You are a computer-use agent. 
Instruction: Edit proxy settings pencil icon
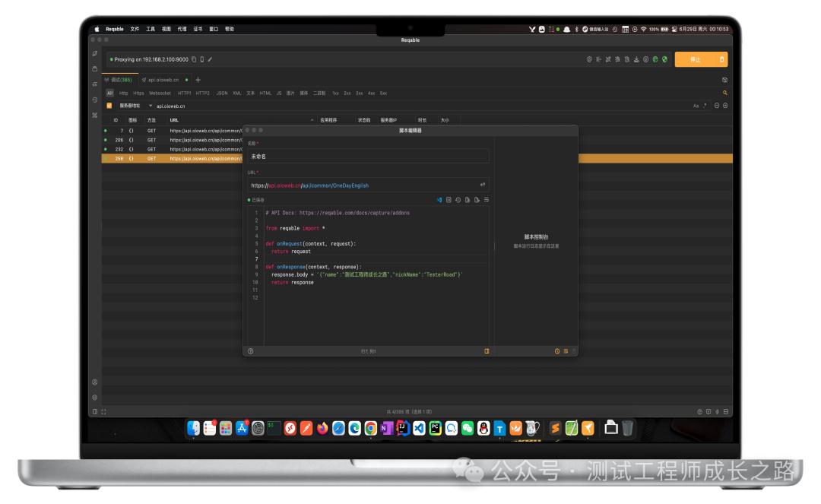click(210, 59)
